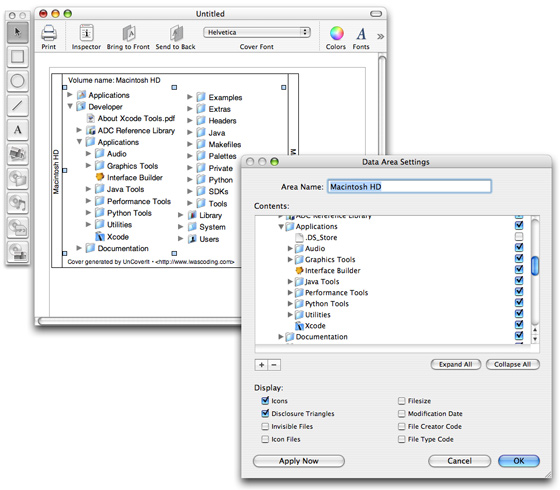Image resolution: width=560 pixels, height=490 pixels.
Task: Select the rectangle shape tool
Action: click(18, 57)
